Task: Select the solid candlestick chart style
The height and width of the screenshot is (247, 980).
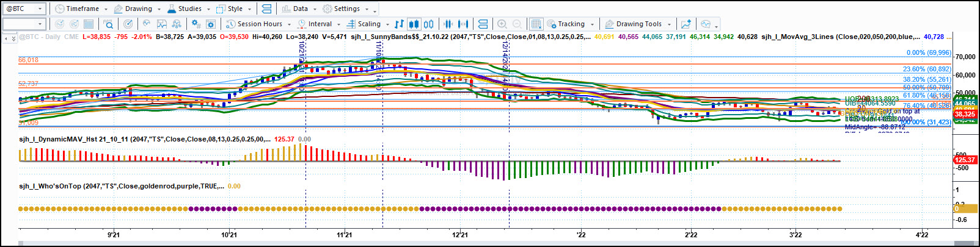Action: [414, 24]
